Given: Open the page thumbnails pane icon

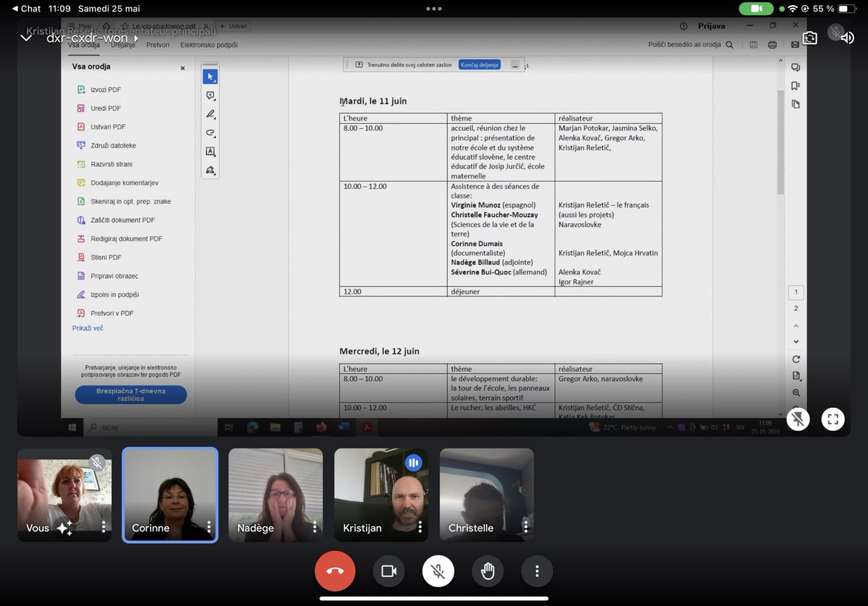Looking at the screenshot, I should (796, 104).
